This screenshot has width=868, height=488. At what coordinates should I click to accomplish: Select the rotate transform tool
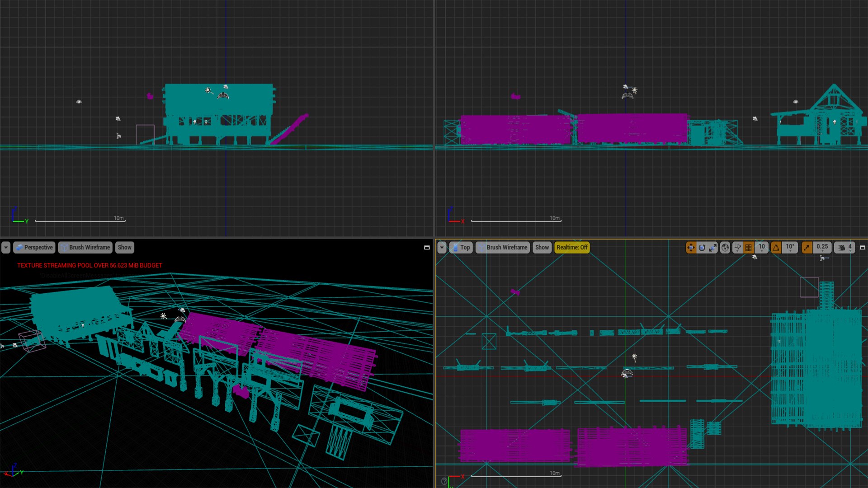(x=702, y=247)
